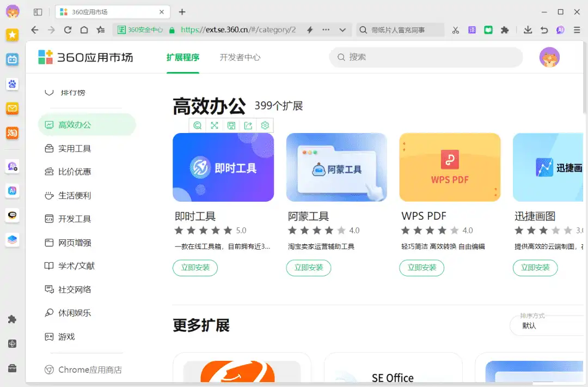
Task: Select 比价优惠 category
Action: pos(68,172)
